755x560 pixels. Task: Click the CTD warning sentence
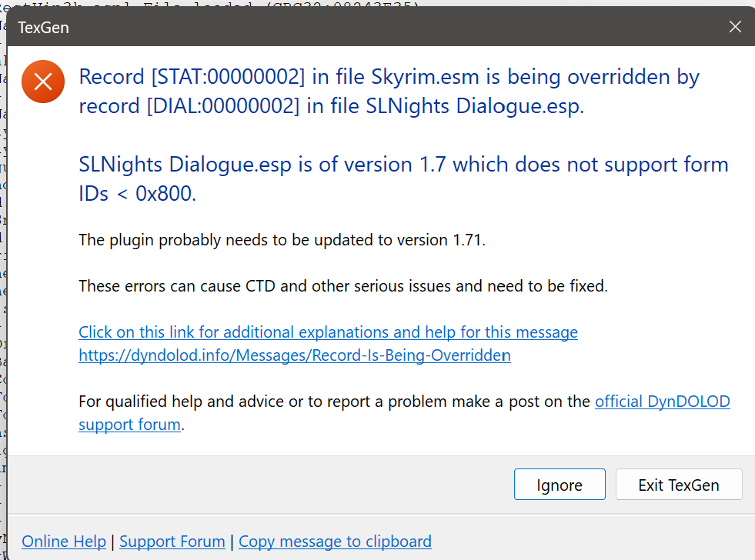coord(343,286)
